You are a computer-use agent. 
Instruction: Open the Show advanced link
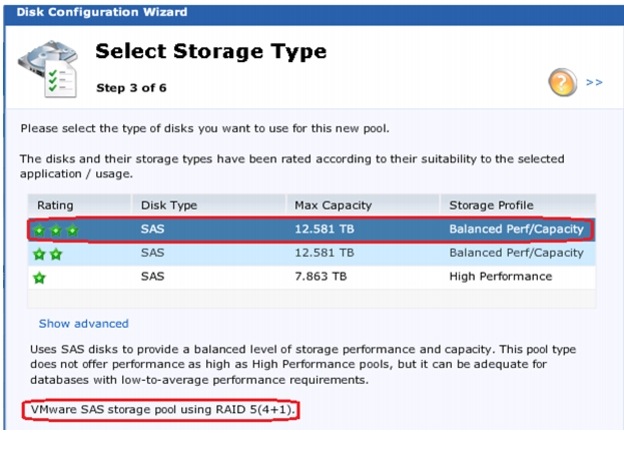pyautogui.click(x=84, y=324)
